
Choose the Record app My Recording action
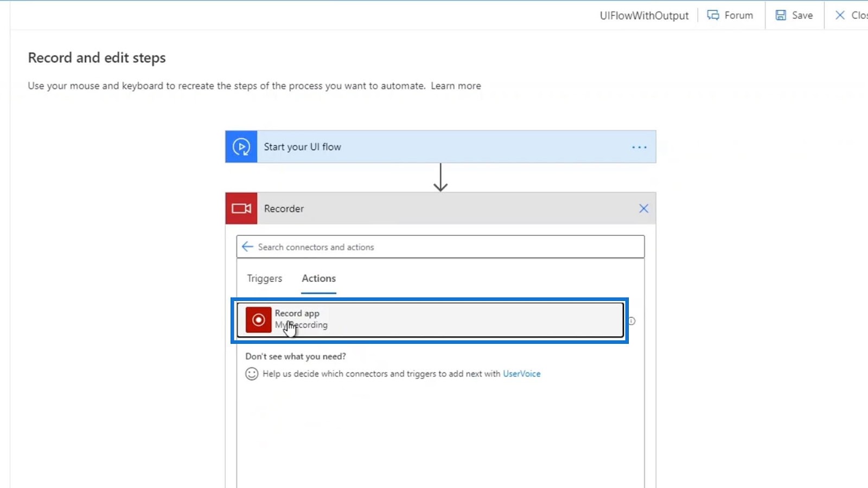[x=430, y=320]
